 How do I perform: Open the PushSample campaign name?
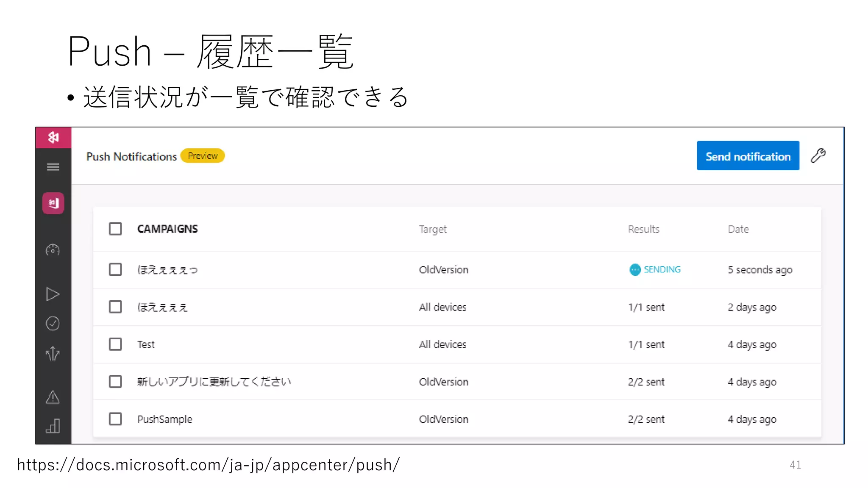tap(164, 419)
